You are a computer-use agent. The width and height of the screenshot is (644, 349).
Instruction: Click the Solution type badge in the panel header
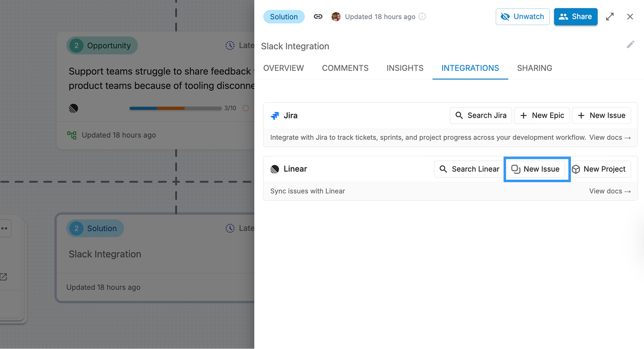coord(284,17)
